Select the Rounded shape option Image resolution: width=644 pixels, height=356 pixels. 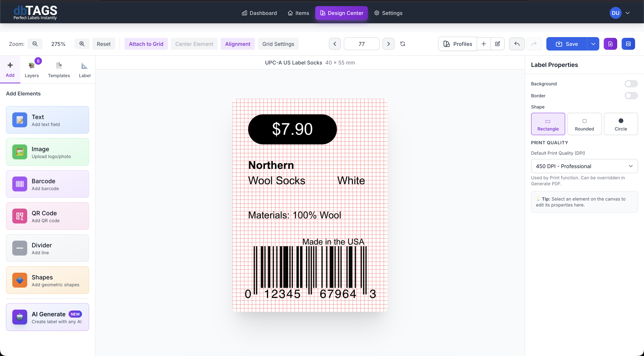pyautogui.click(x=584, y=124)
